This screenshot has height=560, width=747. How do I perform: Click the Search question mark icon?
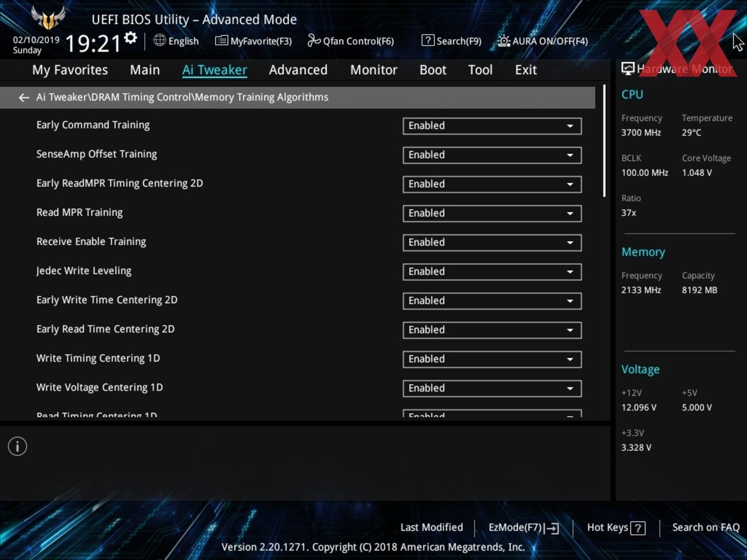428,40
